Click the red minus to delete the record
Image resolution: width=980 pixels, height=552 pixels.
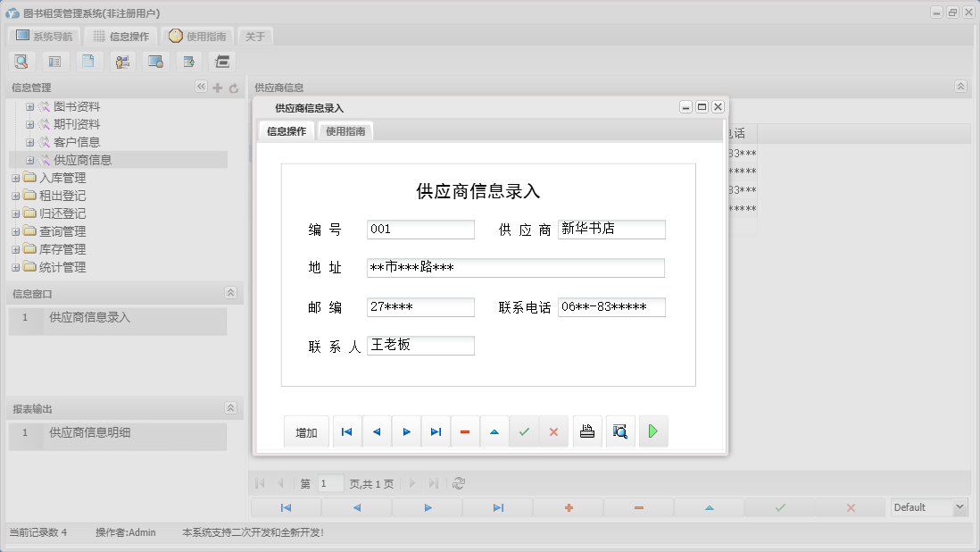(x=465, y=431)
